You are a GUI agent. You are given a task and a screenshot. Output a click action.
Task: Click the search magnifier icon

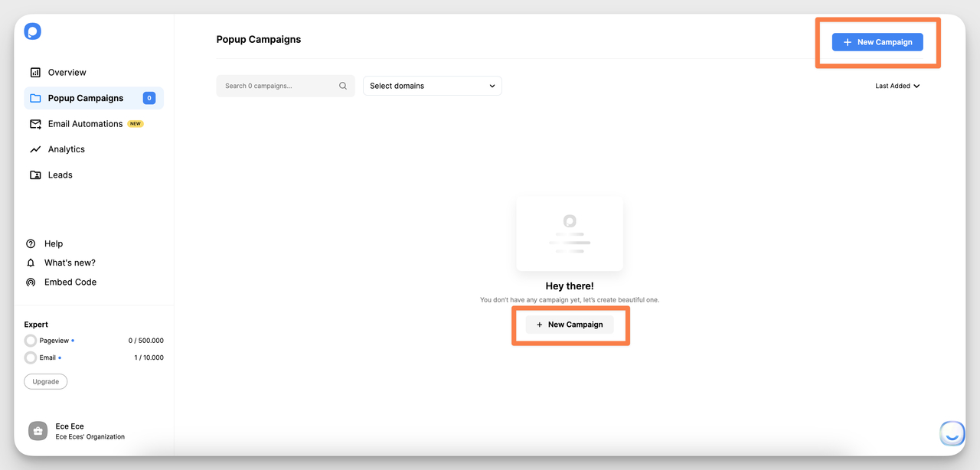(x=343, y=86)
